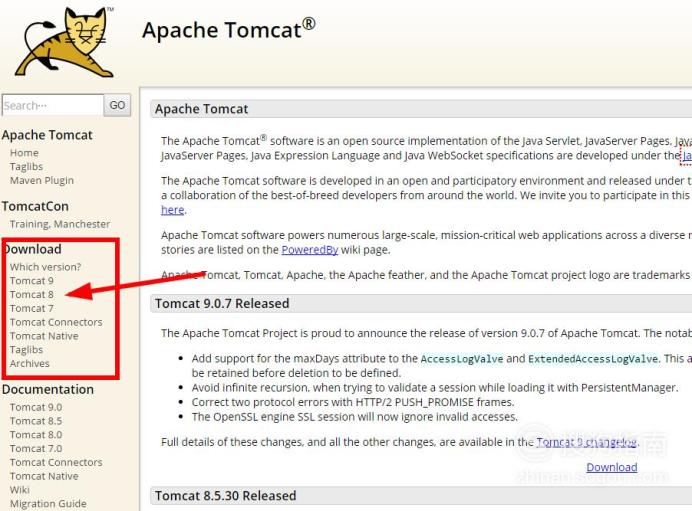Select Tomcat 7 under Download

[32, 308]
